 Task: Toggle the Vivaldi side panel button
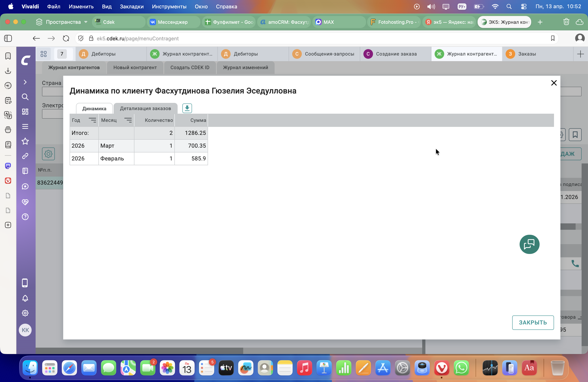(8, 39)
